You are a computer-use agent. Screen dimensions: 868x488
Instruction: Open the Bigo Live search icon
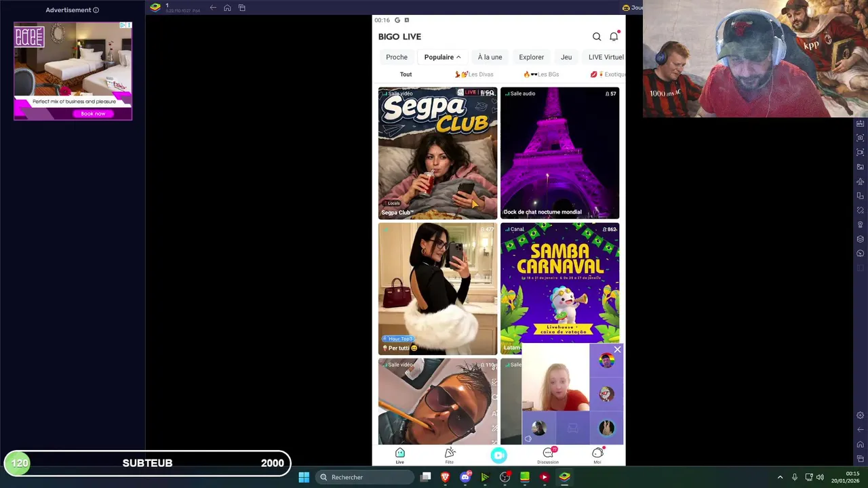tap(597, 37)
